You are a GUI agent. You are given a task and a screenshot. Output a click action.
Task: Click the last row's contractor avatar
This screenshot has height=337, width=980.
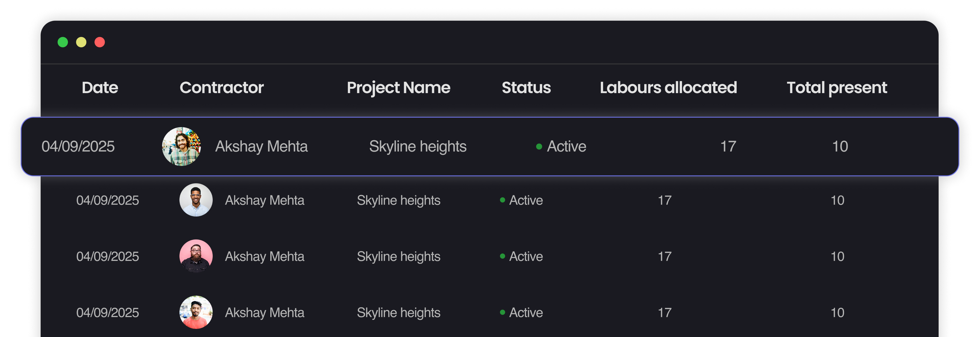tap(195, 312)
